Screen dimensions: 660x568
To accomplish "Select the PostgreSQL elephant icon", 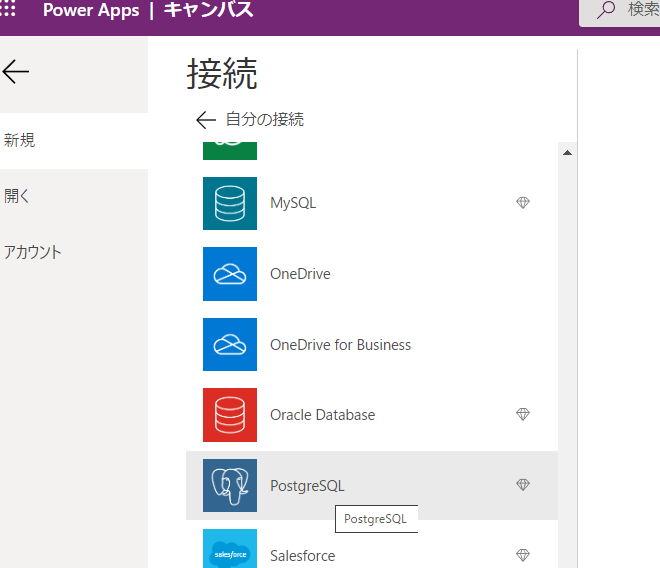I will pyautogui.click(x=230, y=485).
